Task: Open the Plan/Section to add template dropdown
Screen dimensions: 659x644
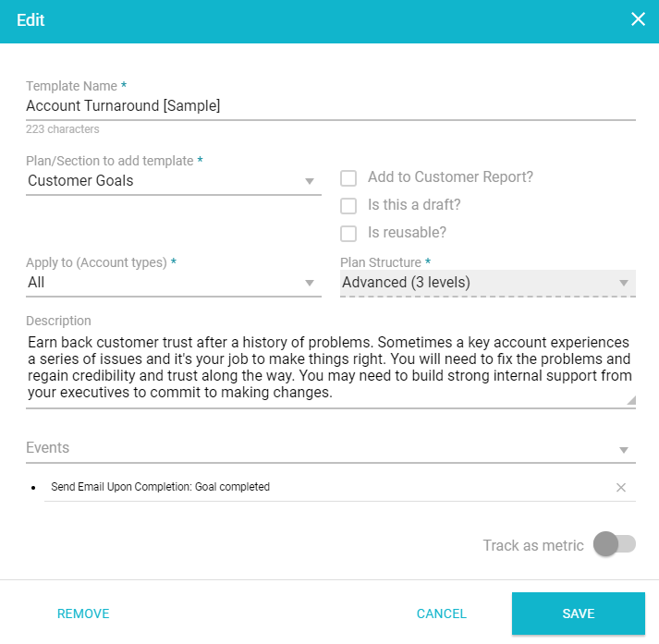Action: pyautogui.click(x=173, y=181)
